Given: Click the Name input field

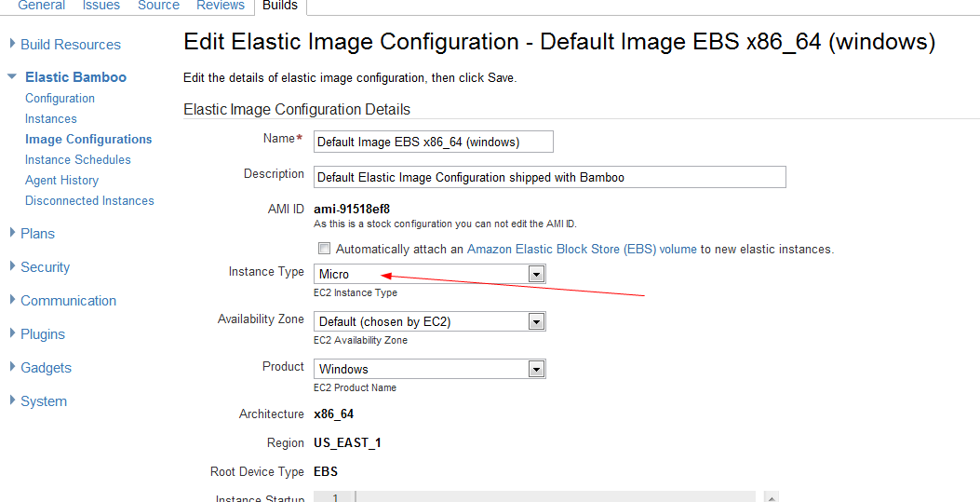Looking at the screenshot, I should coord(434,142).
